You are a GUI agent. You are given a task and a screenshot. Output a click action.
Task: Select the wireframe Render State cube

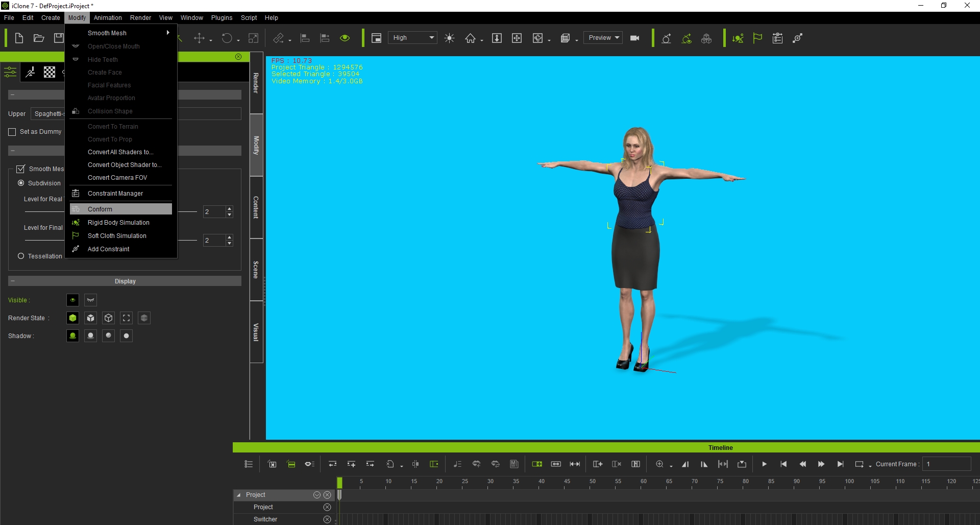[x=108, y=318]
